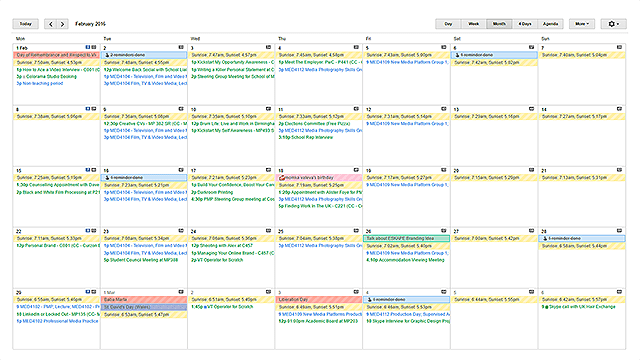Open Elections Committee event on 11 Feb
Image resolution: width=640 pixels, height=360 pixels.
[314, 123]
